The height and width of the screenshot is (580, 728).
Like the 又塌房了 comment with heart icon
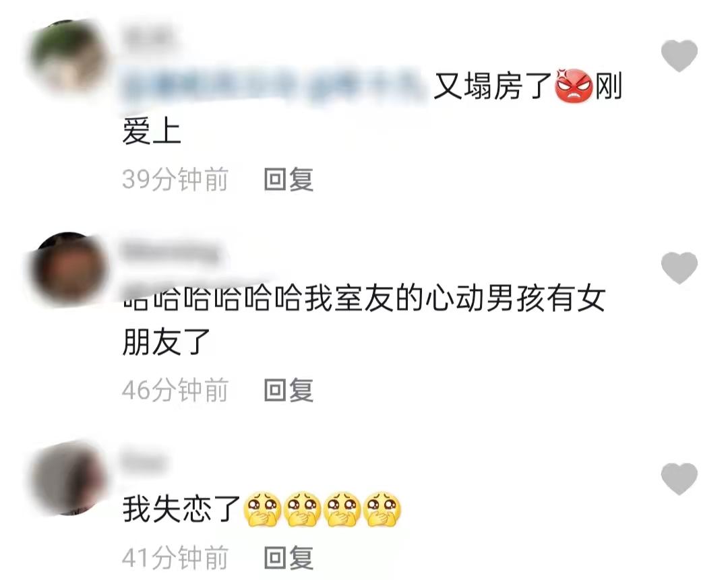[679, 56]
